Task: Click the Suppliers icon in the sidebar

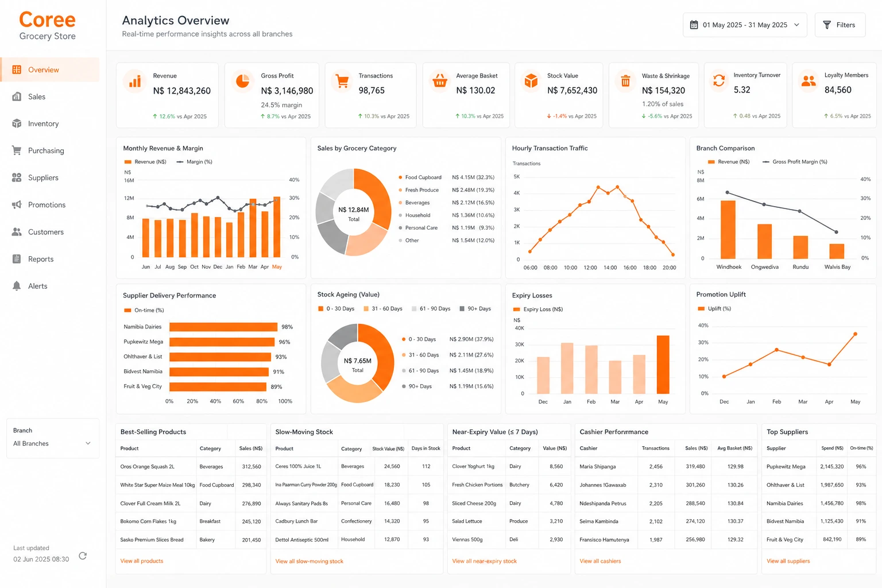Action: (17, 177)
